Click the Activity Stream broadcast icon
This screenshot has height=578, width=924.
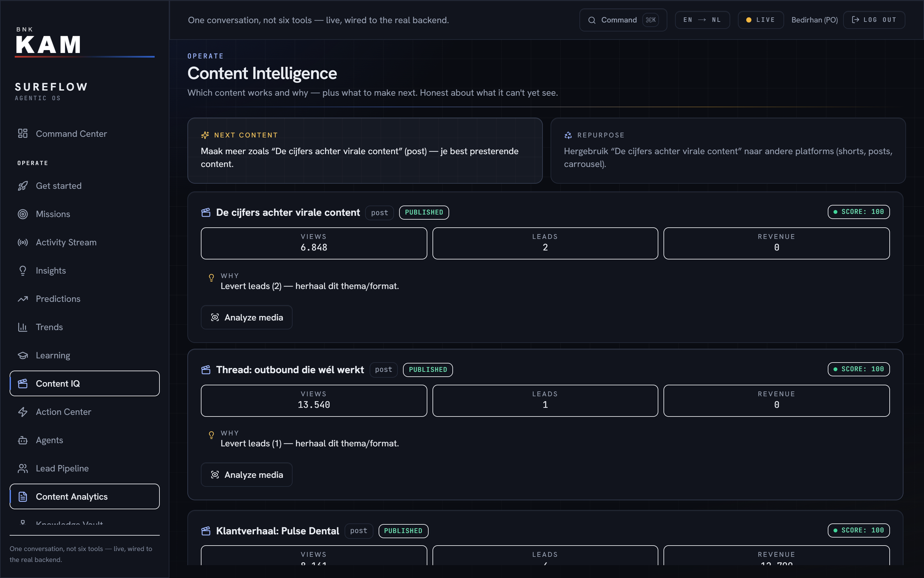click(x=23, y=242)
